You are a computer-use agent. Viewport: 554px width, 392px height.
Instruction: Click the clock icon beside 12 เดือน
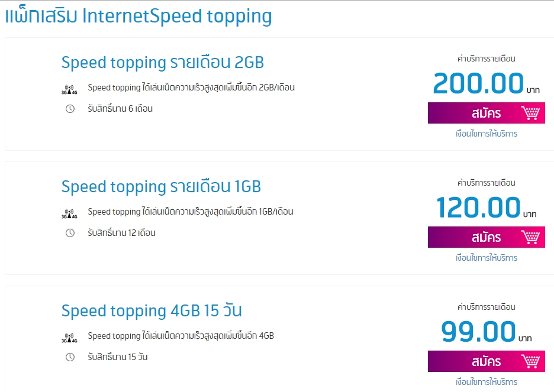click(x=70, y=233)
